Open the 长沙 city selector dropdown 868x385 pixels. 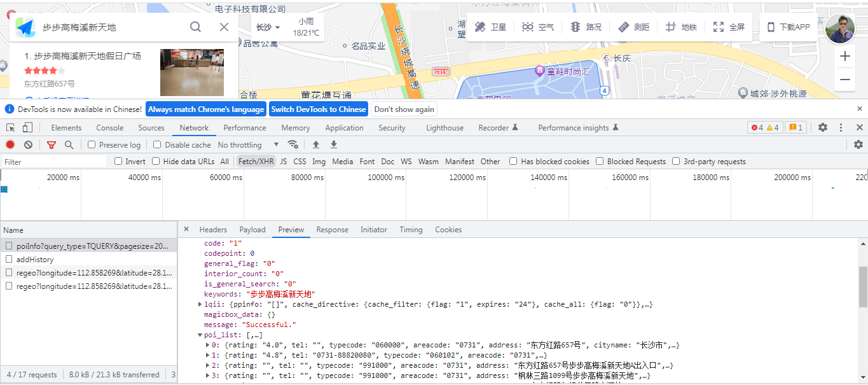(x=268, y=27)
